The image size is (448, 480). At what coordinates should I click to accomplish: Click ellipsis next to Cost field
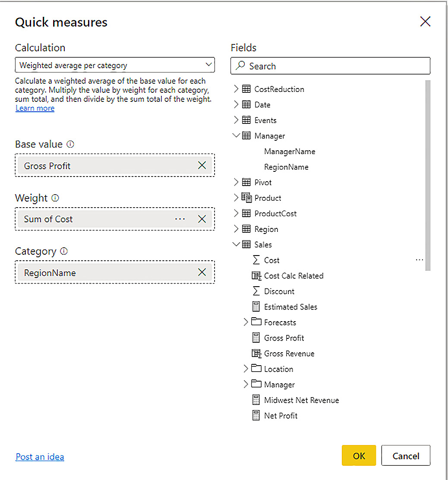click(419, 260)
